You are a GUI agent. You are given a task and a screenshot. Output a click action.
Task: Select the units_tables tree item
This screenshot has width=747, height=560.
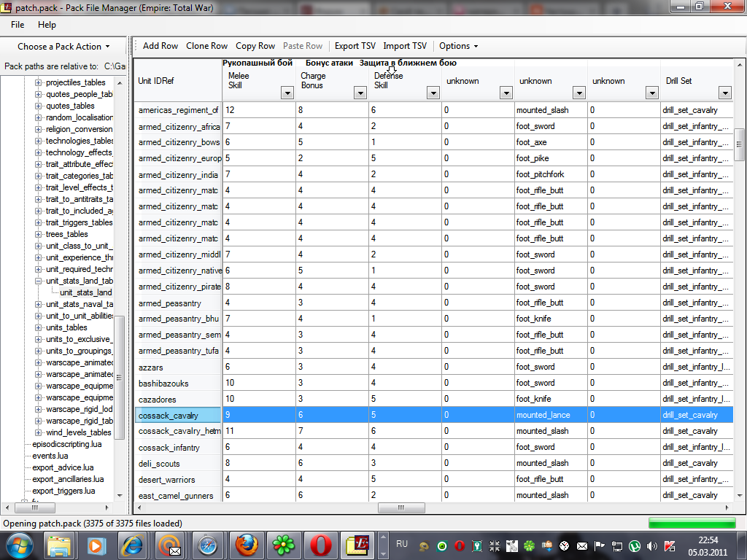(66, 327)
